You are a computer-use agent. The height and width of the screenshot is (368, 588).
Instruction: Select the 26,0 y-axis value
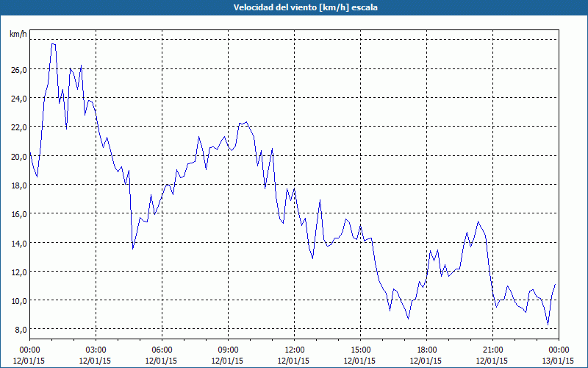(19, 70)
